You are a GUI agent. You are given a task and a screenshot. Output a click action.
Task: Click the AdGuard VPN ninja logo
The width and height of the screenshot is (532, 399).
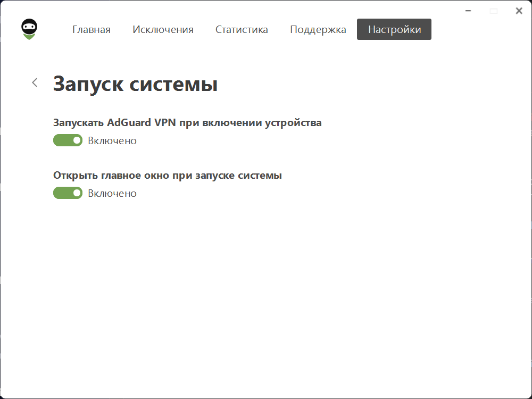[29, 29]
